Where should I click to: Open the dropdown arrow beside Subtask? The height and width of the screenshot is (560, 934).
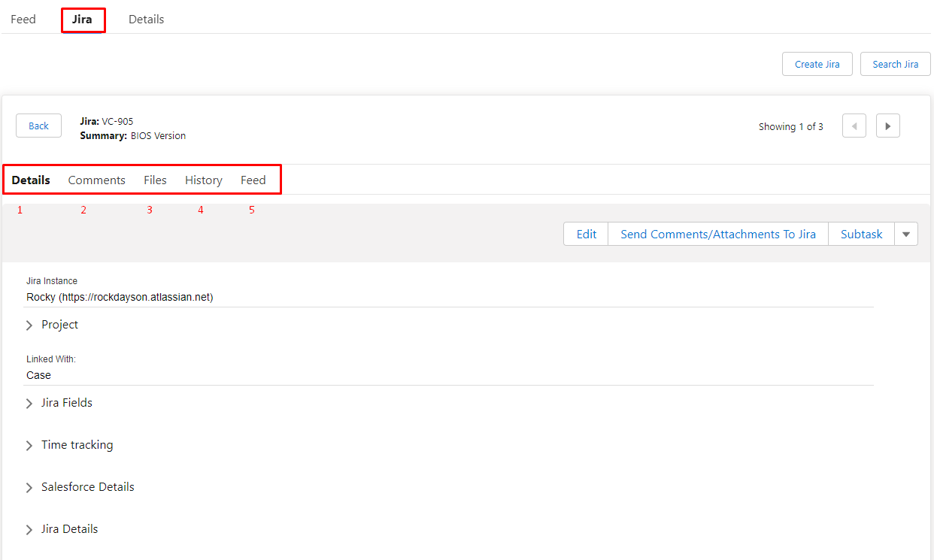[906, 234]
